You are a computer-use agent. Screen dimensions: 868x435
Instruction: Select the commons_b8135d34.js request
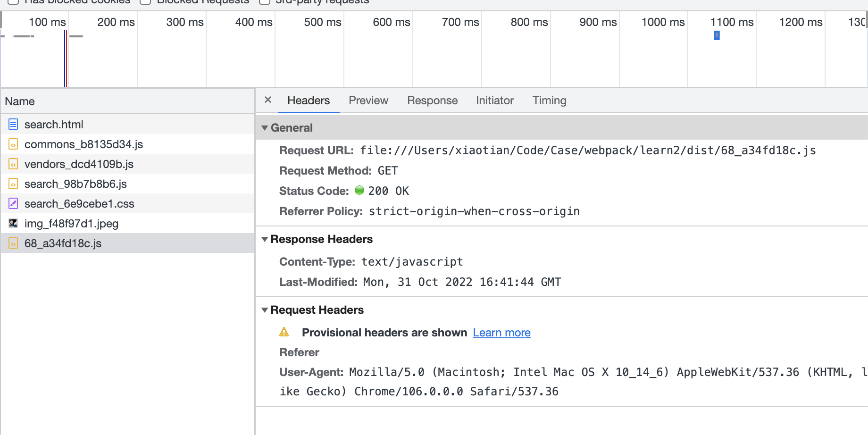pyautogui.click(x=127, y=144)
